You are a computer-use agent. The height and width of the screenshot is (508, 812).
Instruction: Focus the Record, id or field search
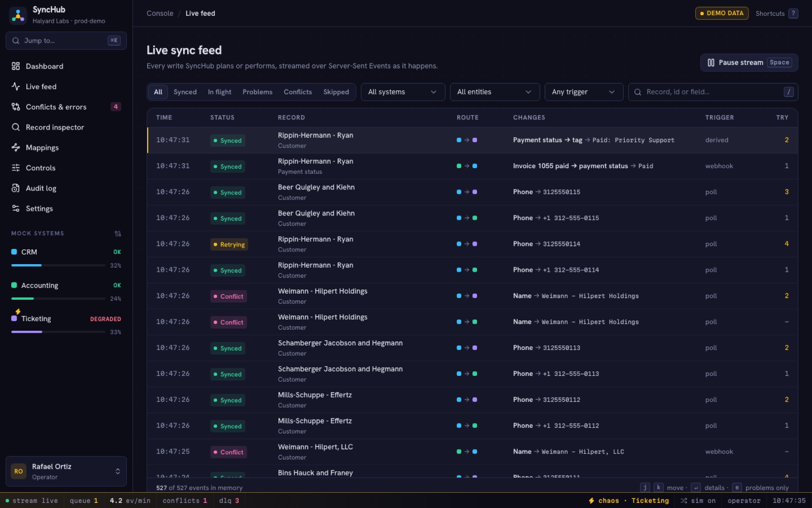click(713, 92)
